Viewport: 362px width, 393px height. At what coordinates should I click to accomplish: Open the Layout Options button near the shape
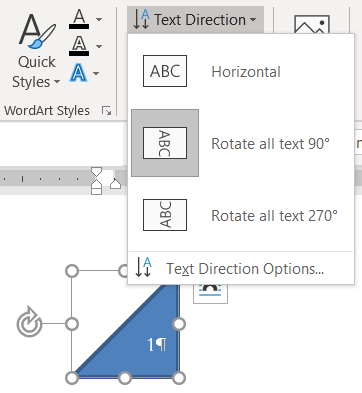pyautogui.click(x=211, y=293)
